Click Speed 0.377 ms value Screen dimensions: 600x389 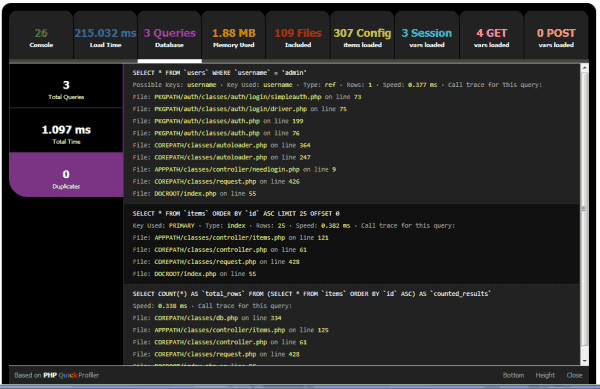[422, 85]
